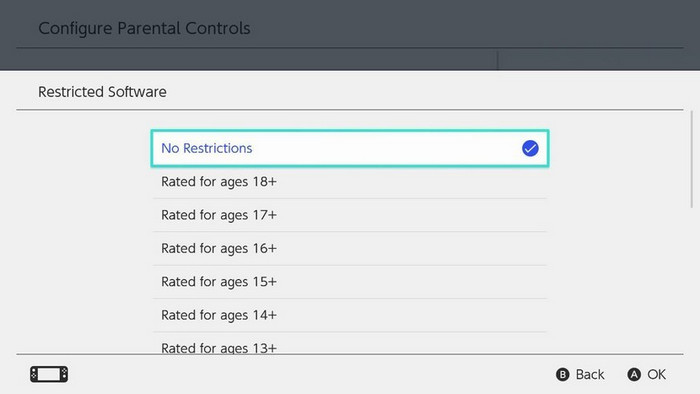The height and width of the screenshot is (394, 700).
Task: Click the Configure Parental Controls title
Action: [x=144, y=28]
